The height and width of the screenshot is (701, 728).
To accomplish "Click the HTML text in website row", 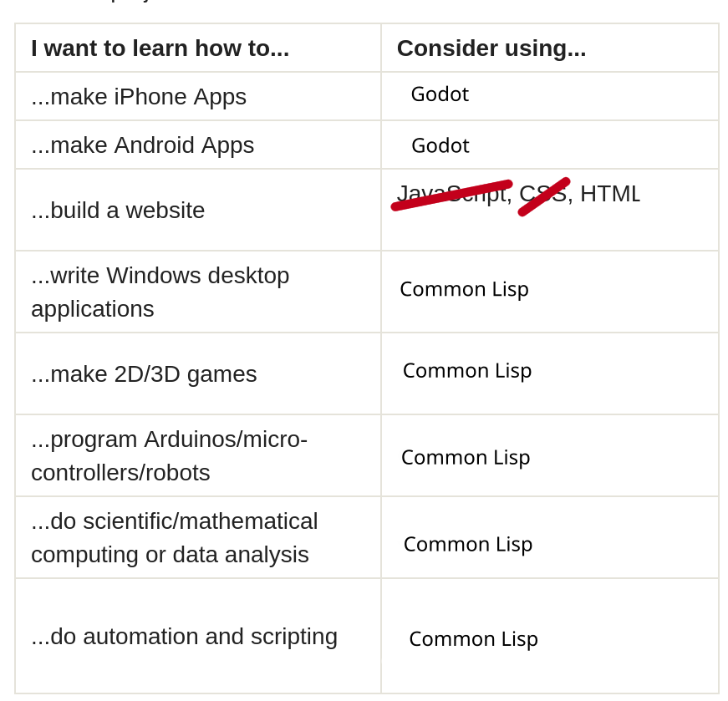I will [610, 194].
